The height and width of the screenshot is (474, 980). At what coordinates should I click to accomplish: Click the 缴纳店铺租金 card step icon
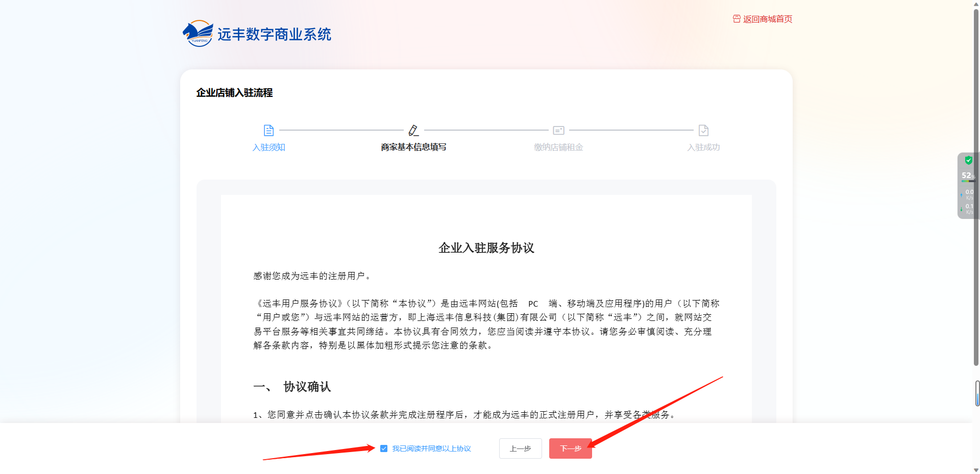558,130
